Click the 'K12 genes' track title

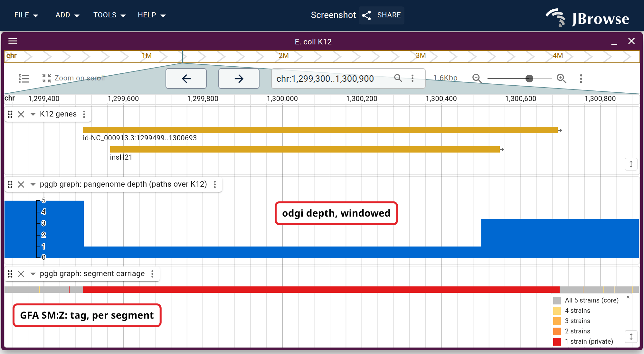click(58, 114)
